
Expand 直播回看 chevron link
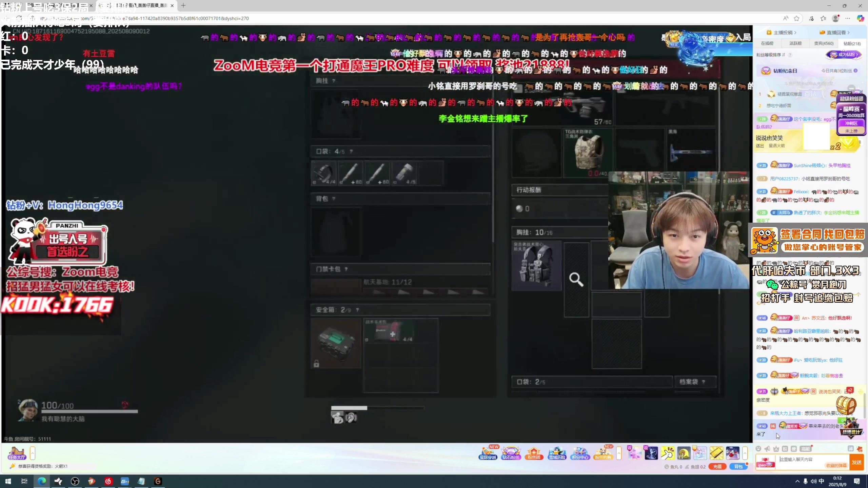coord(834,33)
